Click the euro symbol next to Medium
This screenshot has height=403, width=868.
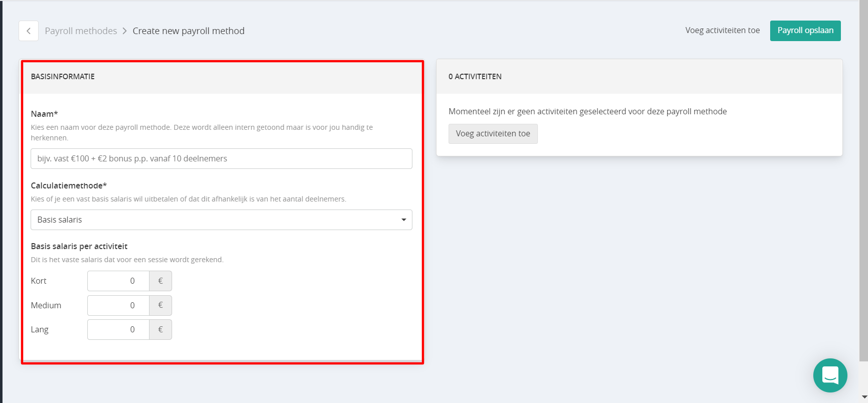click(x=161, y=305)
